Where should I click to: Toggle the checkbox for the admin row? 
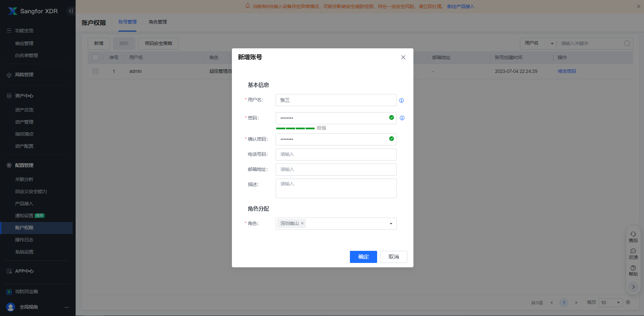click(x=95, y=71)
